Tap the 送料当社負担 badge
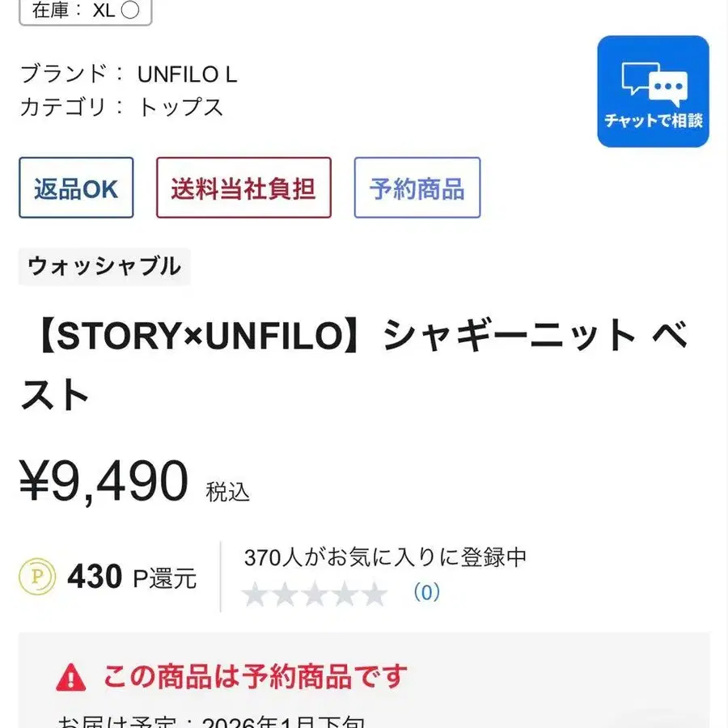Image resolution: width=728 pixels, height=728 pixels. coord(243,188)
